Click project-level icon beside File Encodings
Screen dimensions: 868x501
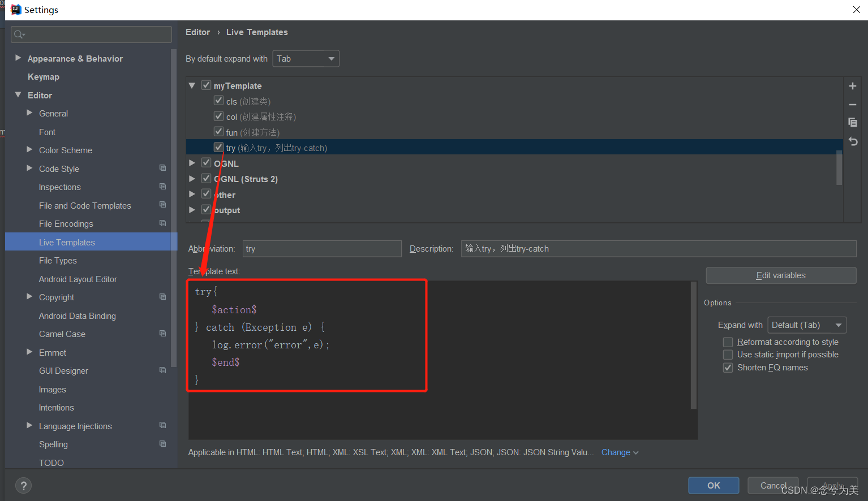(x=162, y=223)
